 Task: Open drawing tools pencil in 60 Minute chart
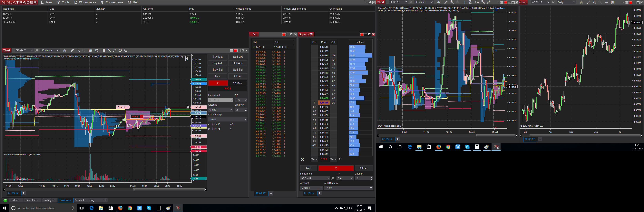pyautogui.click(x=446, y=2)
